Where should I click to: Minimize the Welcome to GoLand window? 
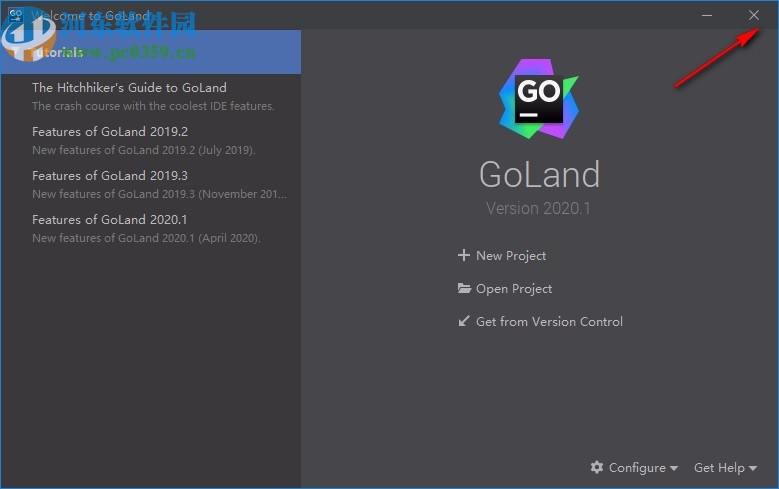(x=706, y=15)
